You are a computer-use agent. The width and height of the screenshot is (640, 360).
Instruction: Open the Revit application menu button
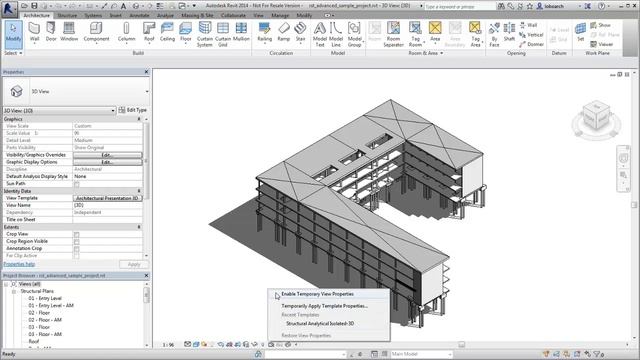point(9,9)
